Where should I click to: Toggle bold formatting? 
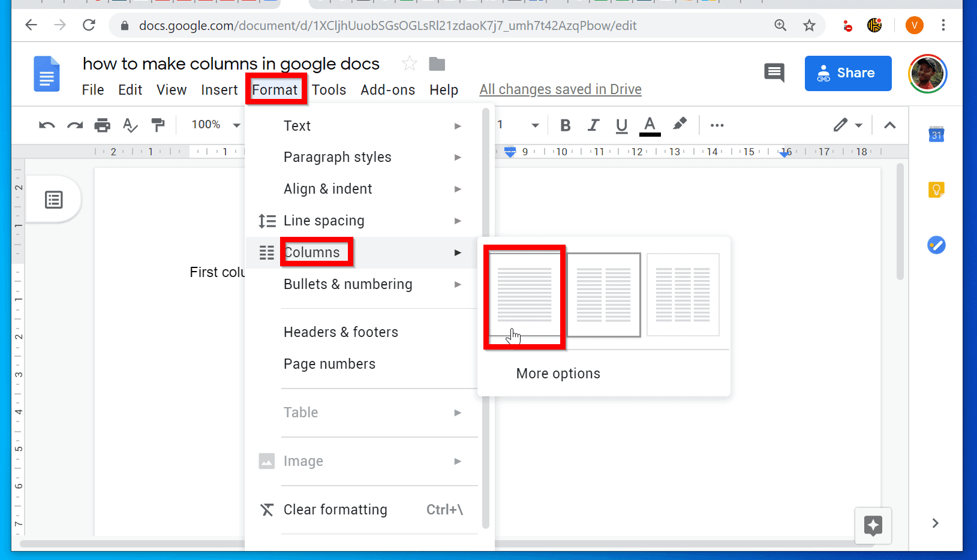point(564,125)
